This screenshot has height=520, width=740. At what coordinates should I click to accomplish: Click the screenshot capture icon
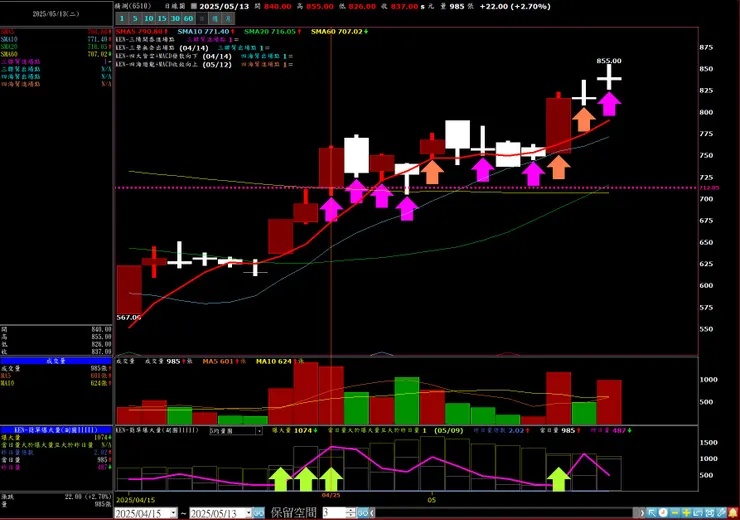710,513
